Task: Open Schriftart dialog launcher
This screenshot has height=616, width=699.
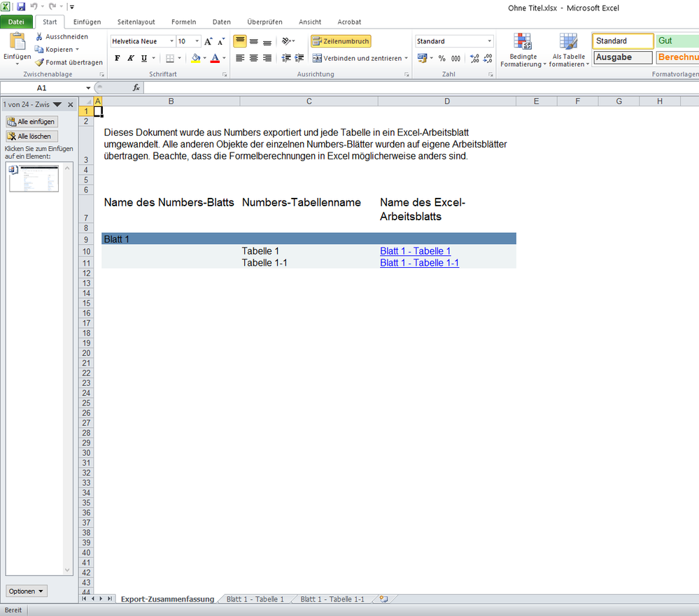Action: (224, 74)
